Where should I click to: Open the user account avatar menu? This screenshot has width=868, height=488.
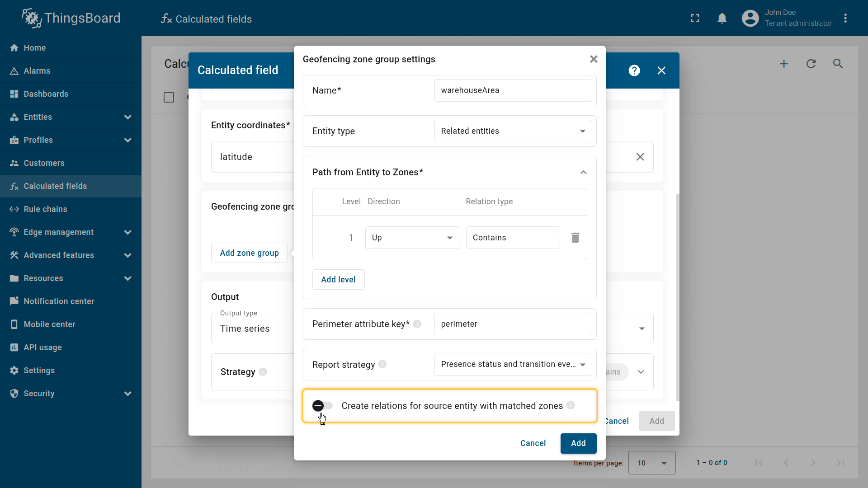pyautogui.click(x=750, y=19)
